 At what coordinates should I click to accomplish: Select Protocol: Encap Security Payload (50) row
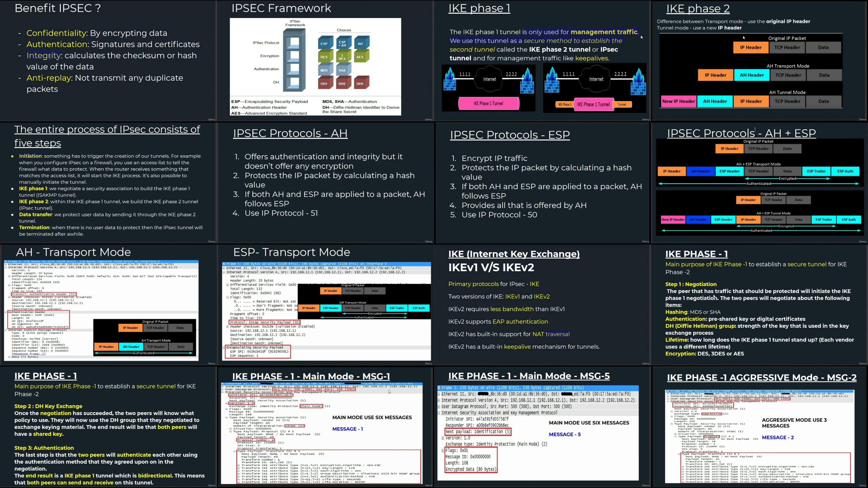pos(264,322)
